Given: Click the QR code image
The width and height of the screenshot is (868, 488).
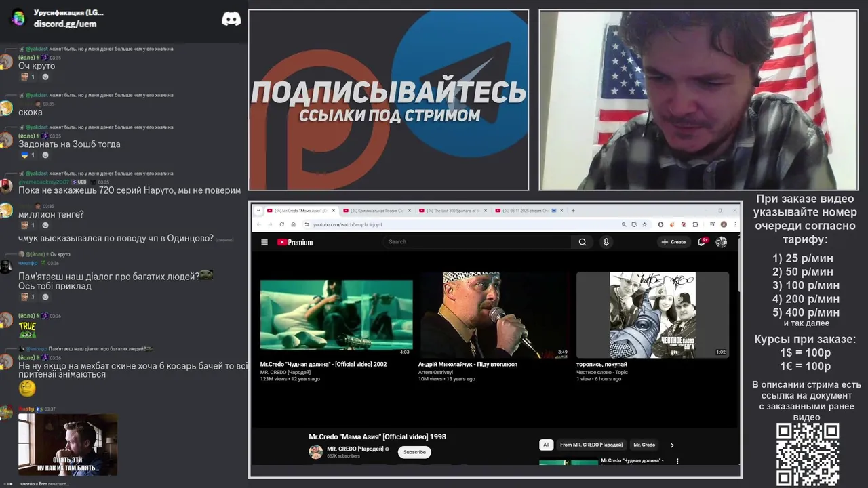Looking at the screenshot, I should (808, 455).
